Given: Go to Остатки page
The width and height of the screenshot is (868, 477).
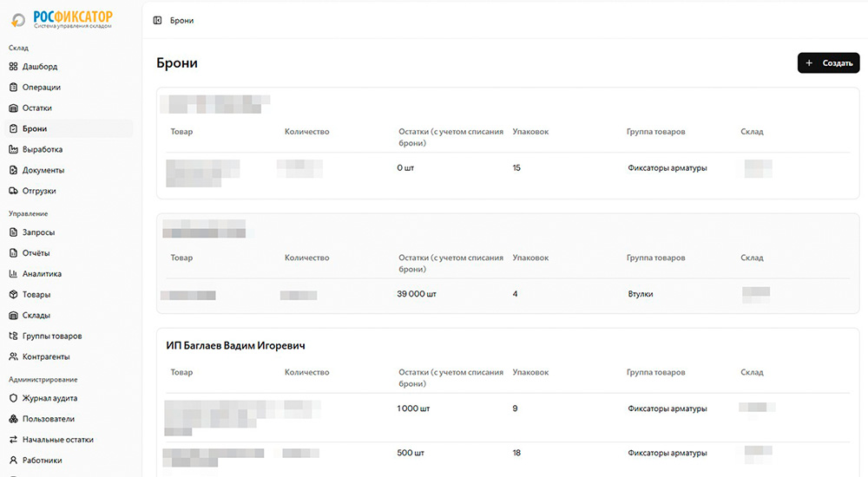Looking at the screenshot, I should 69,108.
